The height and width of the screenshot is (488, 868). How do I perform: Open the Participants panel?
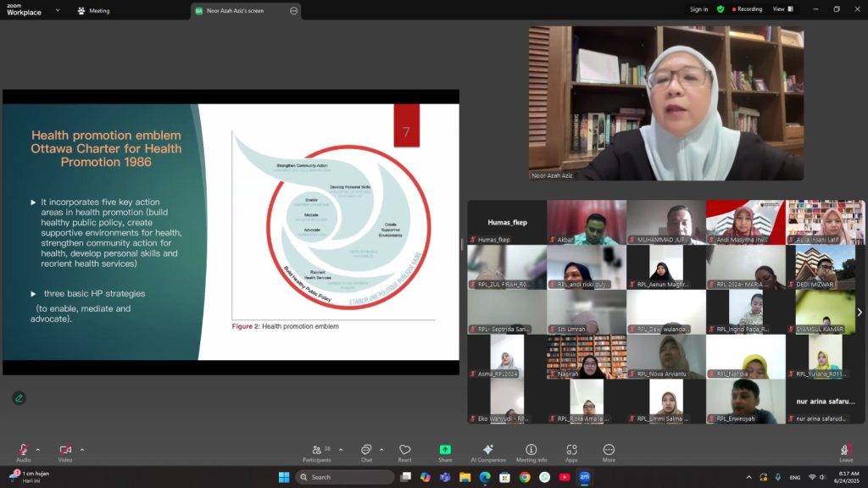click(316, 450)
